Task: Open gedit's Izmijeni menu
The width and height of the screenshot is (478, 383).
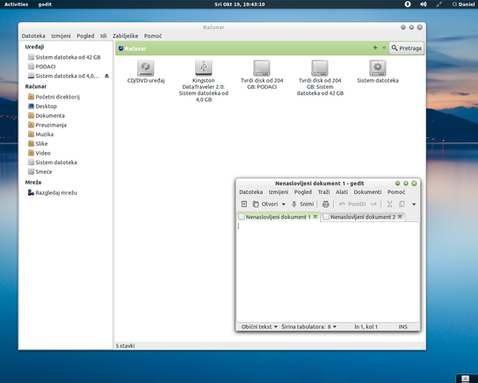Action: pyautogui.click(x=278, y=192)
